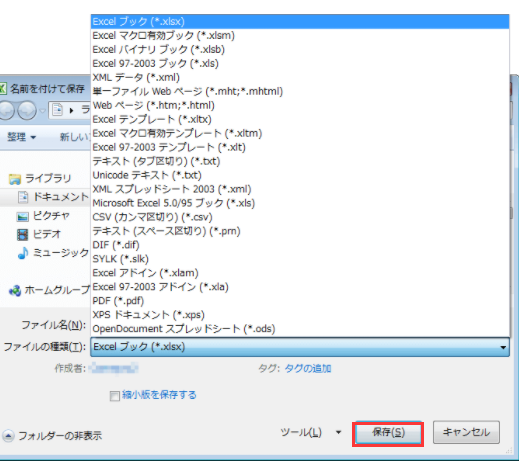Click the ミュージック note icon

[x=23, y=253]
